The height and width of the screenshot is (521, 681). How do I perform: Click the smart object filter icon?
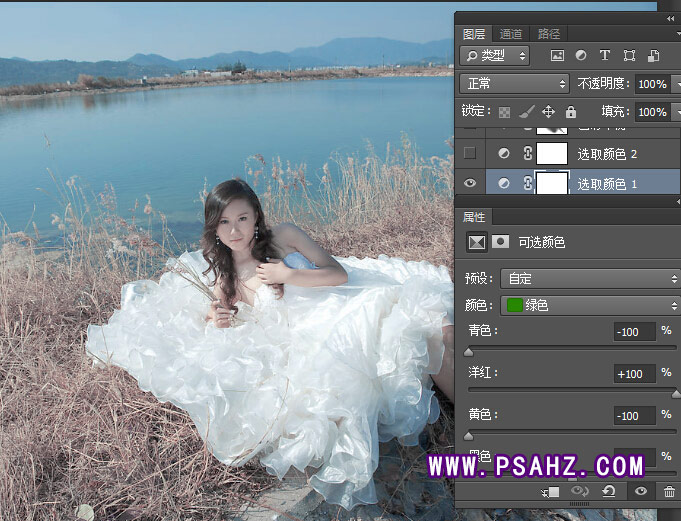tap(653, 56)
